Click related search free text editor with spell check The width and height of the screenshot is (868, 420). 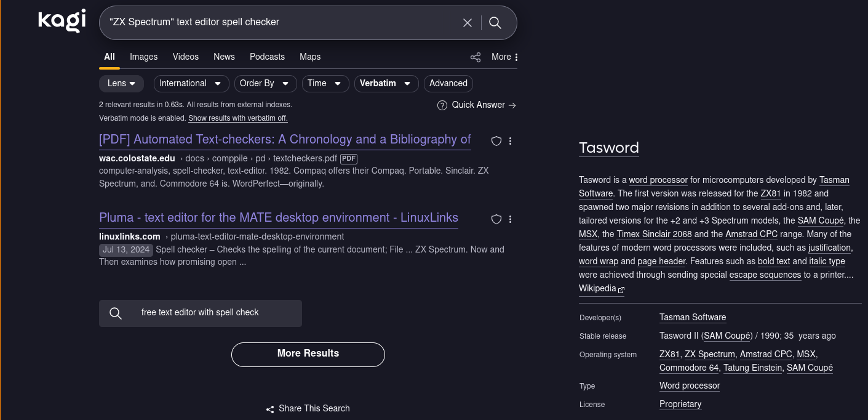pyautogui.click(x=200, y=313)
